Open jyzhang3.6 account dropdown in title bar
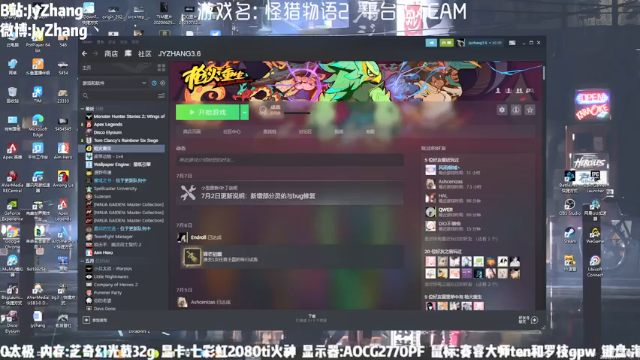This screenshot has width=640, height=360. (485, 42)
